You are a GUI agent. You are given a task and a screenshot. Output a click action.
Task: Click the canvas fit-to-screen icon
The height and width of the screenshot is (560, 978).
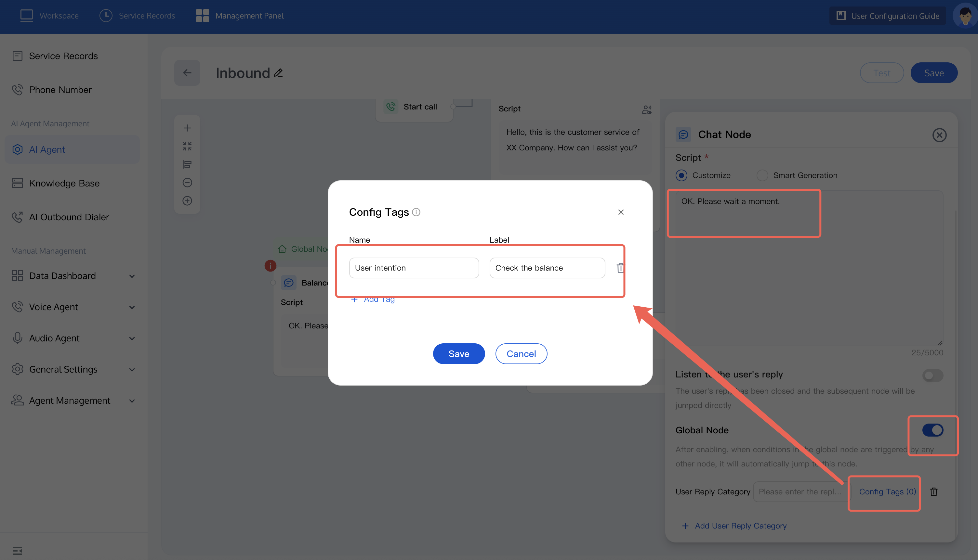(x=187, y=146)
